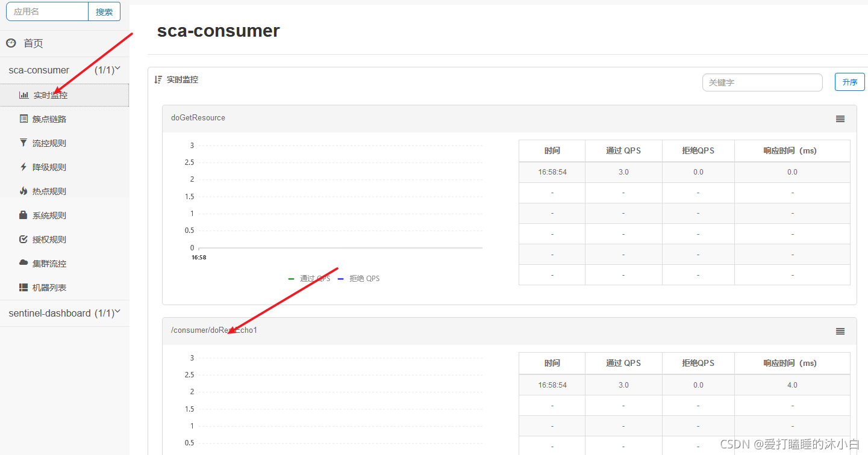The width and height of the screenshot is (868, 455).
Task: Click 通过 QPS header in doRestEcho1 table
Action: click(623, 363)
